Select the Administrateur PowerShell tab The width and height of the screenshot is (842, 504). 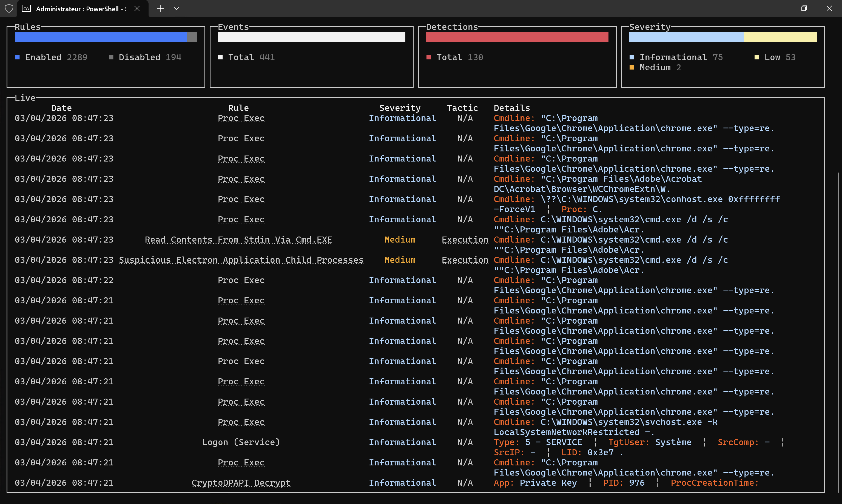coord(81,9)
